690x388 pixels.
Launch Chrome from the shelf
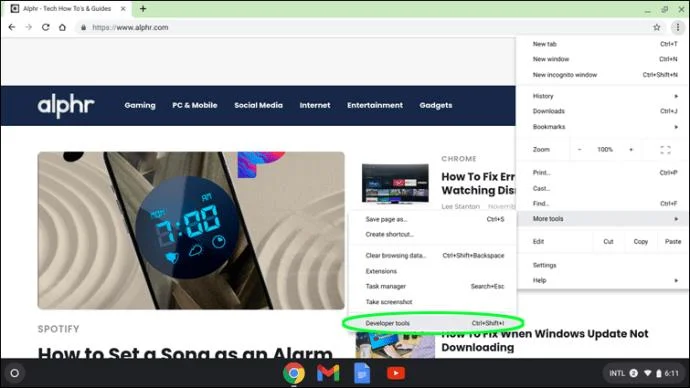click(x=294, y=373)
